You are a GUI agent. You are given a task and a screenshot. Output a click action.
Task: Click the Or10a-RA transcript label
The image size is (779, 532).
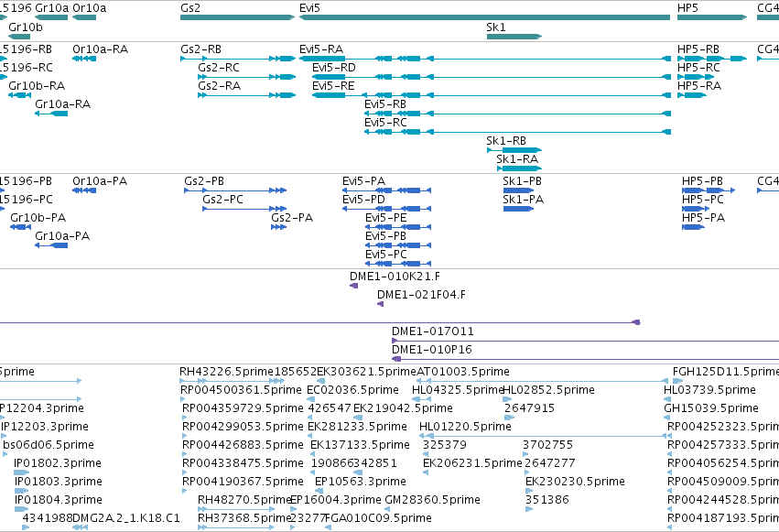[101, 49]
